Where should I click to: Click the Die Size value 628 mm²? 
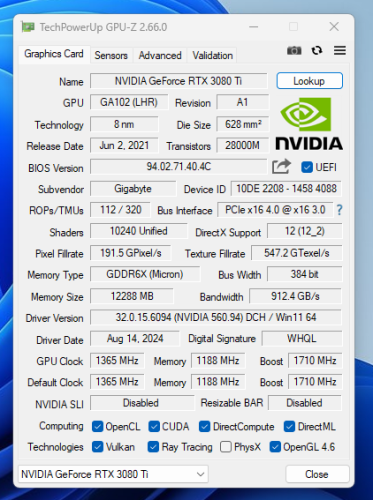242,124
